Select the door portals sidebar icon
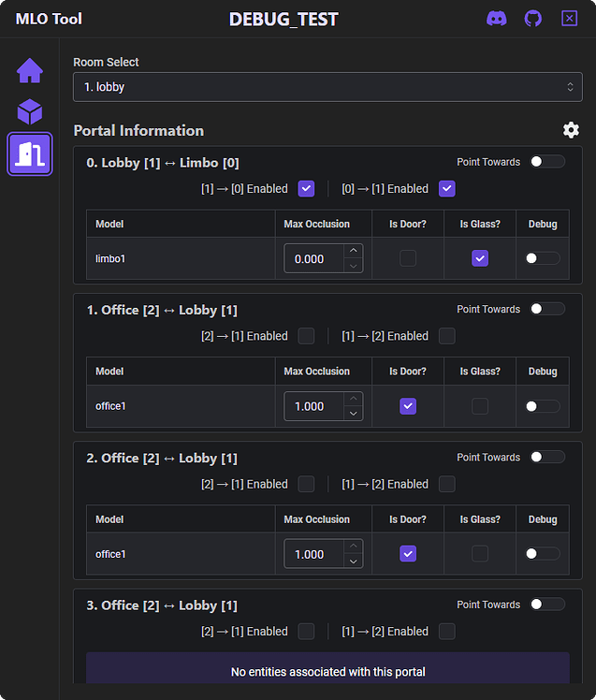Image resolution: width=596 pixels, height=700 pixels. [x=30, y=154]
